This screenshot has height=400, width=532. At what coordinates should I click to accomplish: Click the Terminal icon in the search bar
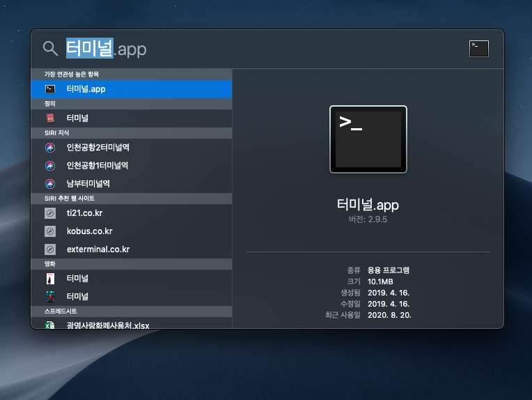pos(479,49)
